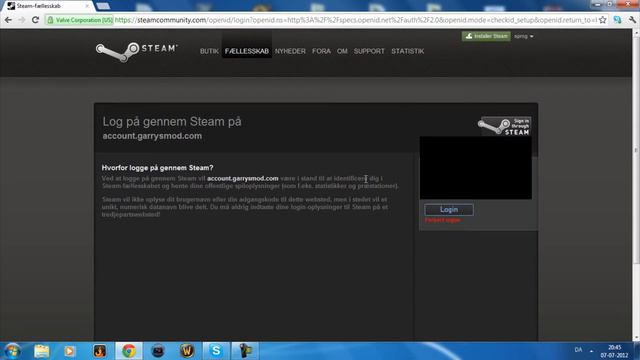The height and width of the screenshot is (360, 640).
Task: Click the red forgot login link
Action: 442,220
